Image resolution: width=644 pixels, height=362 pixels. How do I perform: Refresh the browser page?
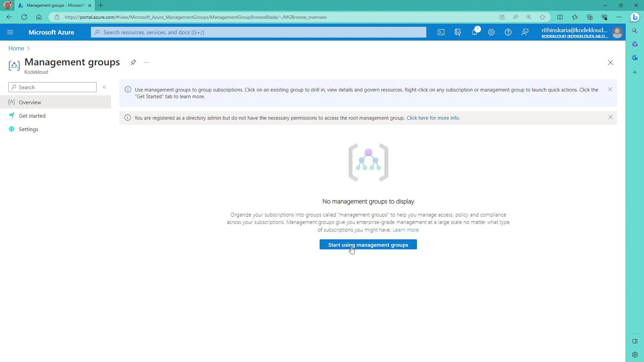24,17
